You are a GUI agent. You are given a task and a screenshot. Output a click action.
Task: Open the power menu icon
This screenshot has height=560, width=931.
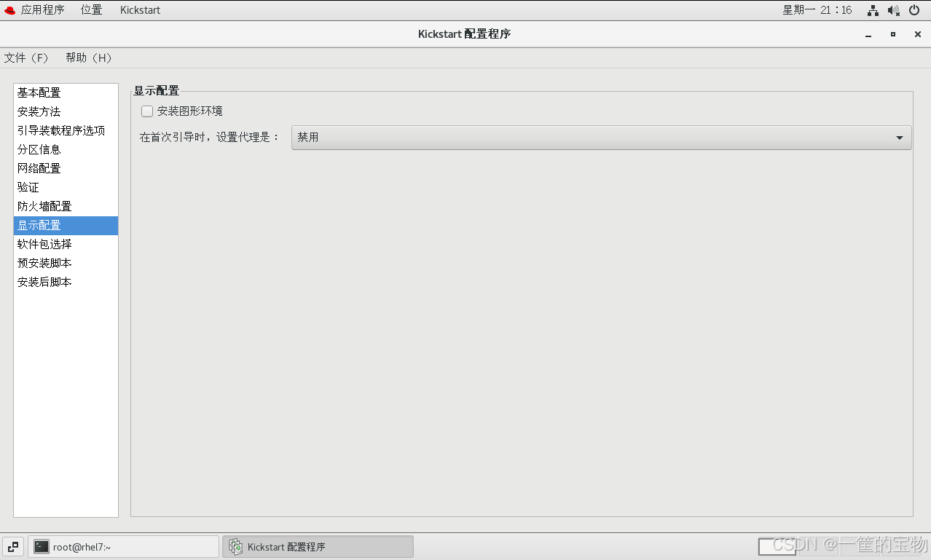coord(914,10)
